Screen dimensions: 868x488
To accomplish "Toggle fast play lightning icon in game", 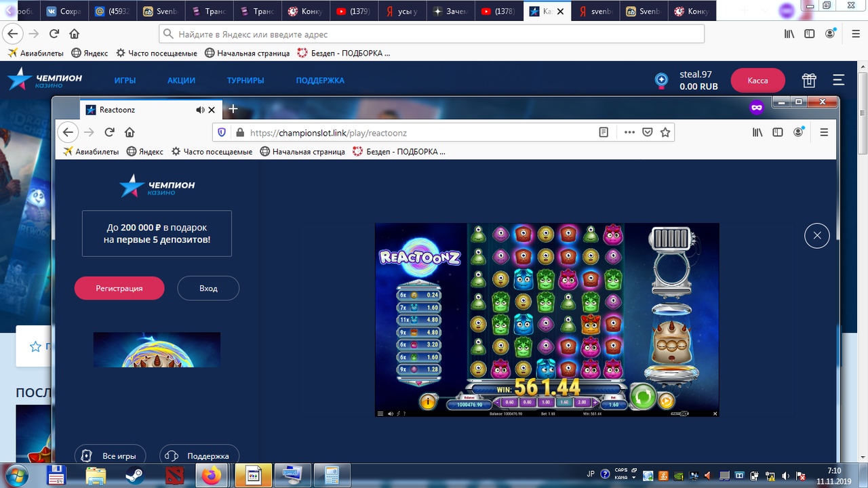I will [x=397, y=413].
